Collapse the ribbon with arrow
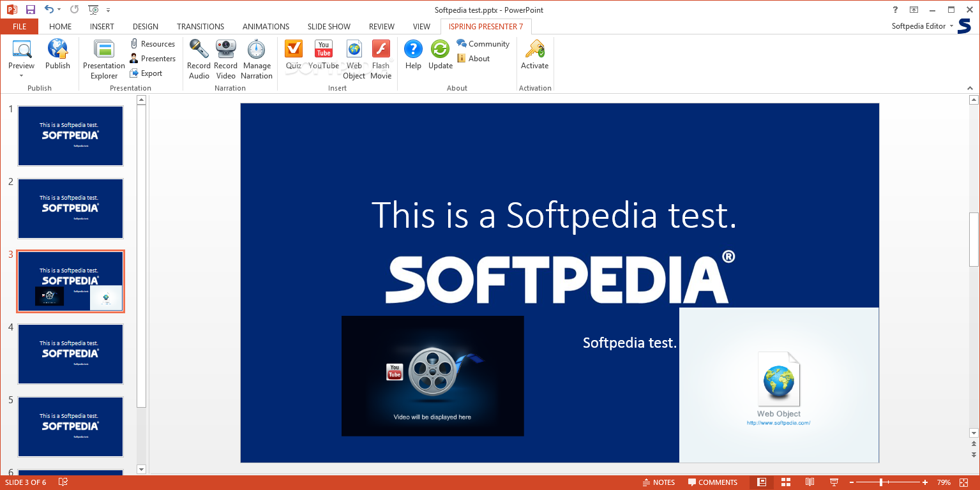Image resolution: width=980 pixels, height=490 pixels. click(971, 87)
